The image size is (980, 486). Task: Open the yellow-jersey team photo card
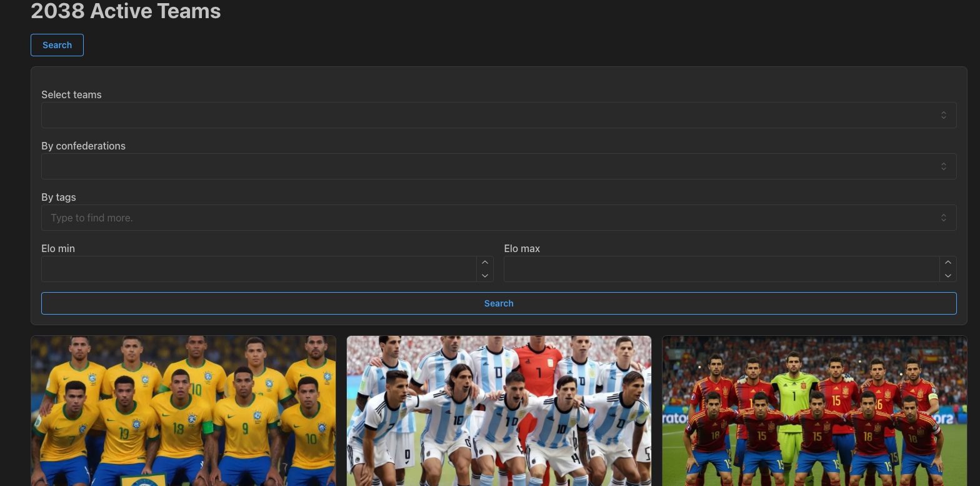tap(183, 410)
